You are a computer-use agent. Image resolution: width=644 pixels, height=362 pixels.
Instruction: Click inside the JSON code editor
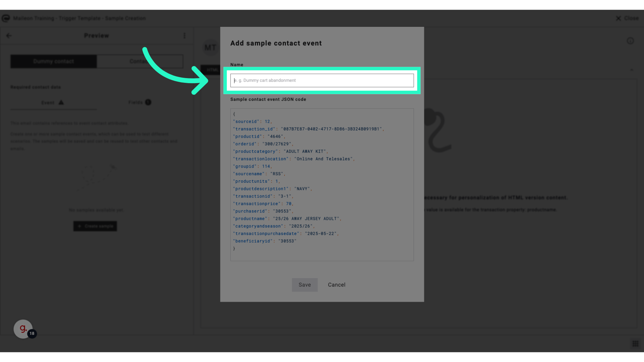(322, 184)
